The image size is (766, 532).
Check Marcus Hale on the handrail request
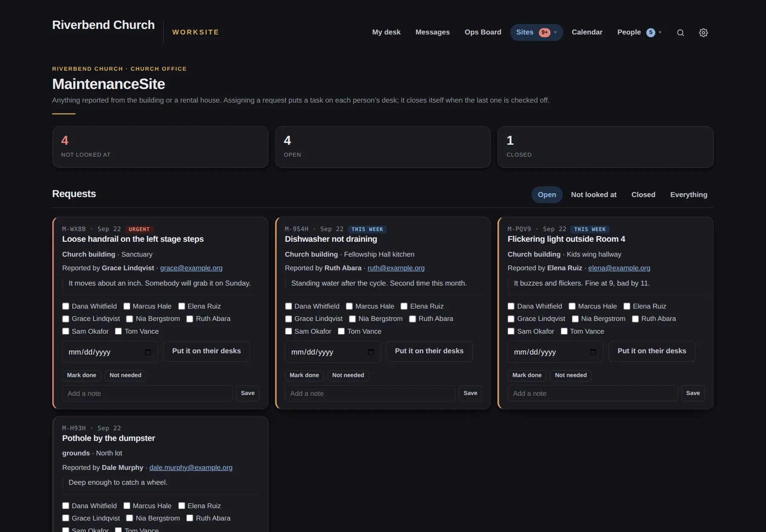[127, 306]
